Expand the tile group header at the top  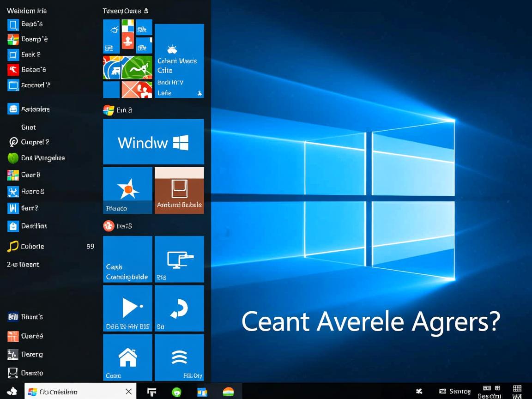[x=125, y=11]
